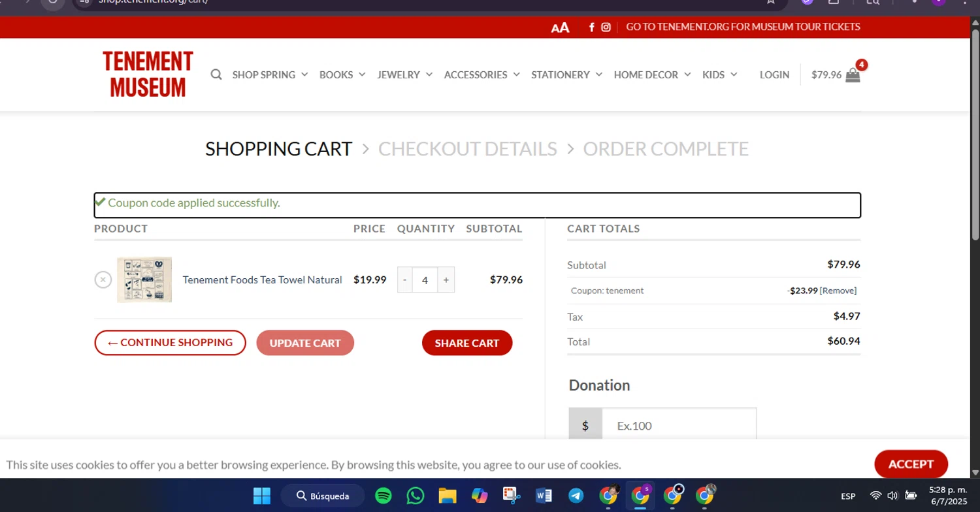This screenshot has width=980, height=512.
Task: Open the LOGIN menu item
Action: (774, 74)
